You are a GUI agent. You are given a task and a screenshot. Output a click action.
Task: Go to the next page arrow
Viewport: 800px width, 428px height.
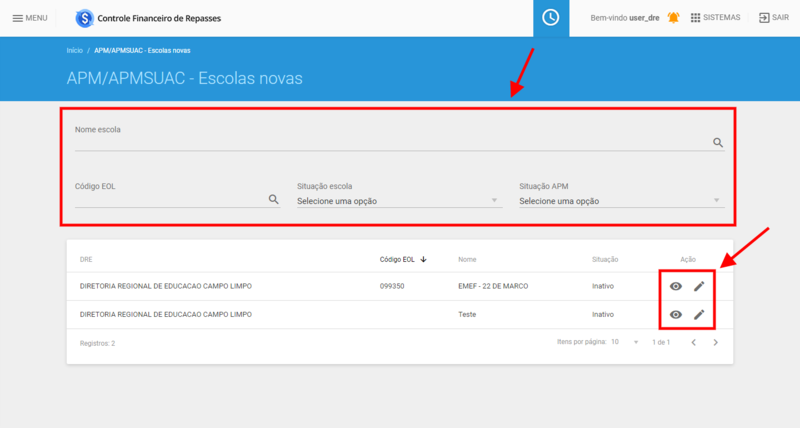(x=715, y=342)
